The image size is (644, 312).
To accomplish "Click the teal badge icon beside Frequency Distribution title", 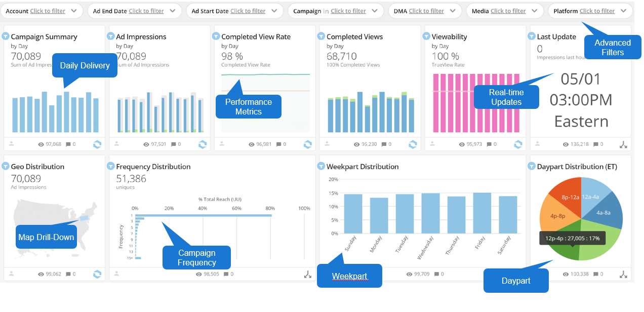I will (x=111, y=166).
